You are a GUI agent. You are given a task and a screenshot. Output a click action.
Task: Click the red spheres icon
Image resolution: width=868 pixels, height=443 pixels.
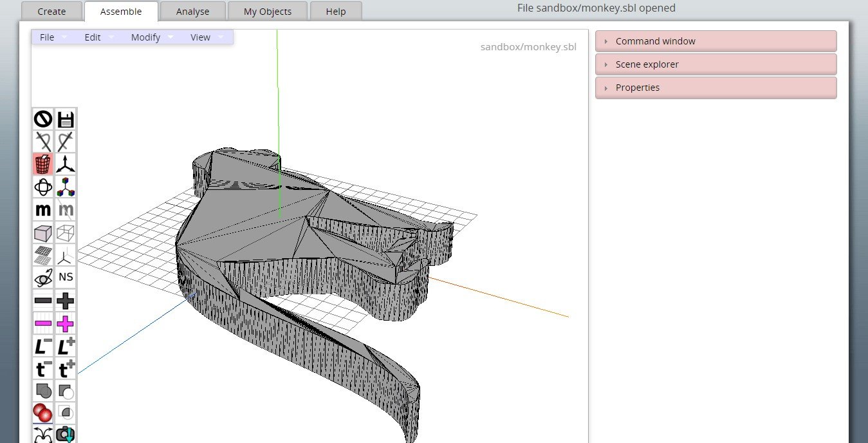43,413
